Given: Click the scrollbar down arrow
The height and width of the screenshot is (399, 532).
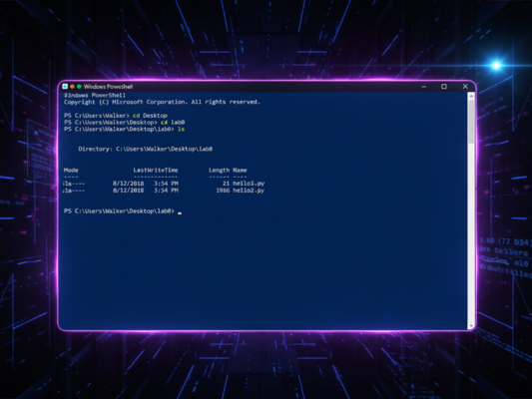Looking at the screenshot, I should 471,326.
